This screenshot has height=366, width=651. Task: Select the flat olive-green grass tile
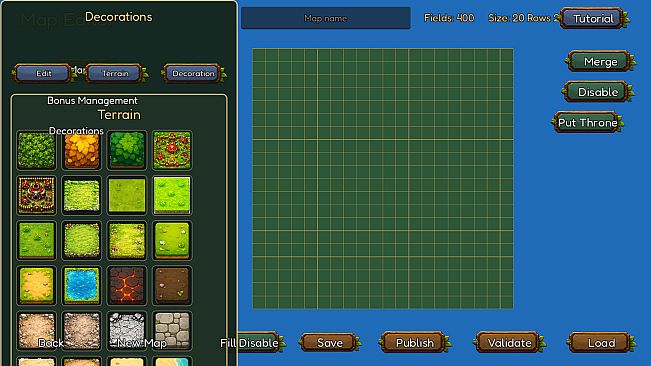pos(127,195)
